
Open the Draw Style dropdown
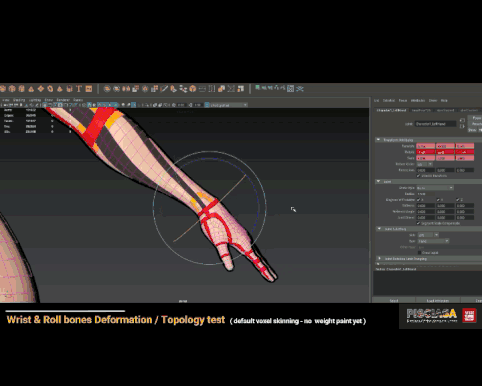pyautogui.click(x=435, y=188)
